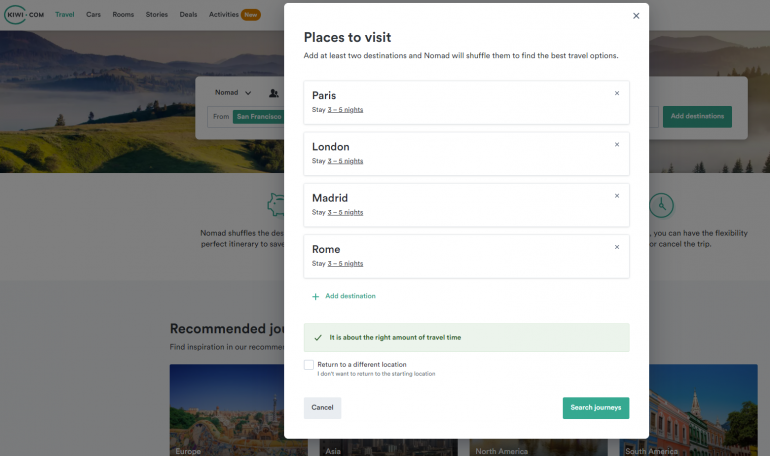
Task: Remove the London destination
Action: coord(617,144)
